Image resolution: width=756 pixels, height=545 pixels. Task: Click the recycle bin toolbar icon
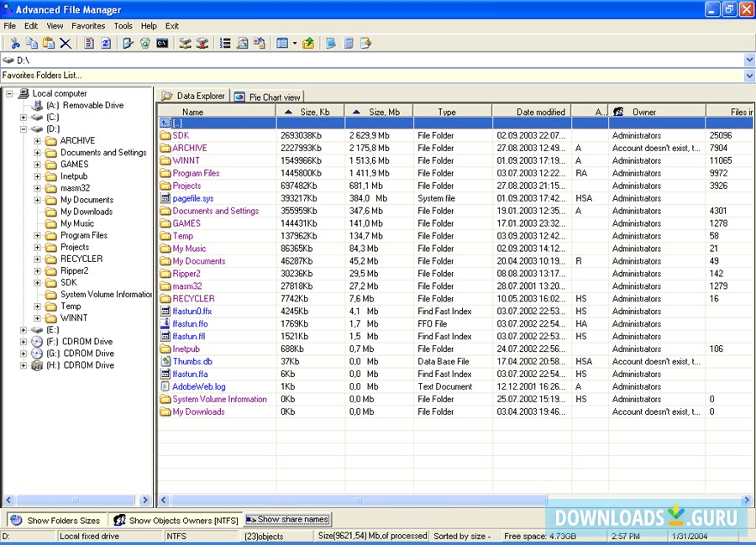[x=145, y=43]
